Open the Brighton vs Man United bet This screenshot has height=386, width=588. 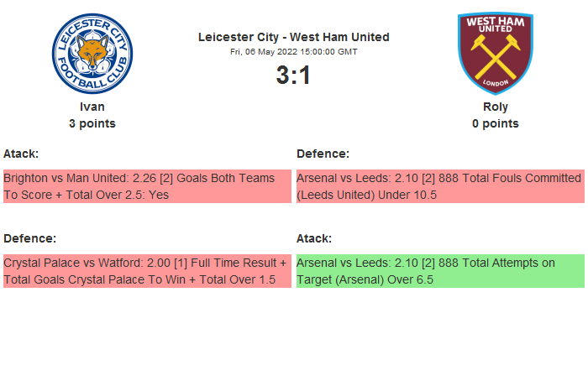point(147,186)
